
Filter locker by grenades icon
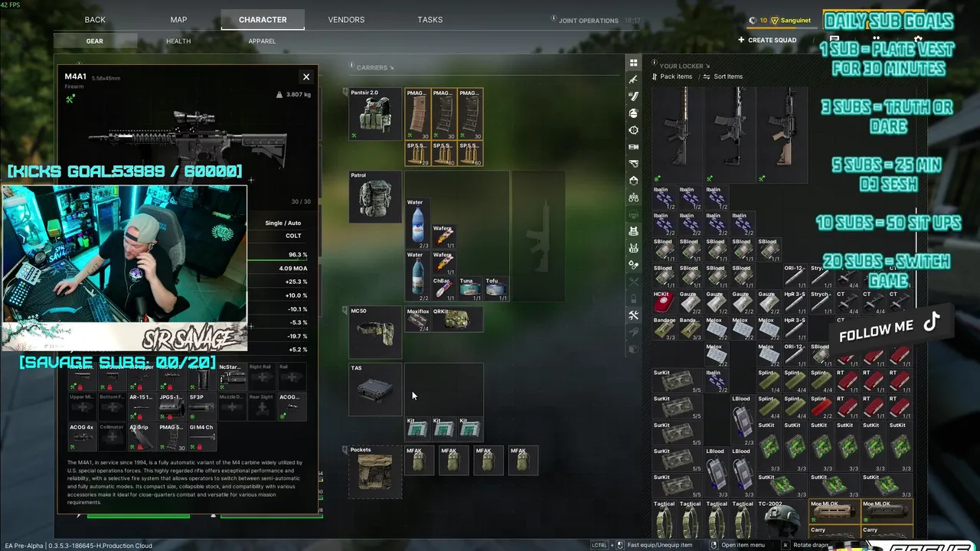pos(633,113)
